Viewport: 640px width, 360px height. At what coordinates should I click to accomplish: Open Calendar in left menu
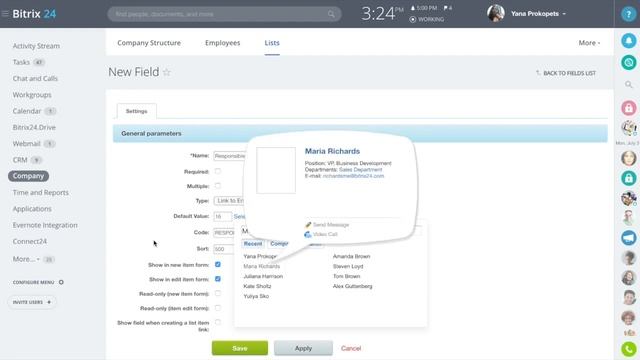pyautogui.click(x=27, y=111)
